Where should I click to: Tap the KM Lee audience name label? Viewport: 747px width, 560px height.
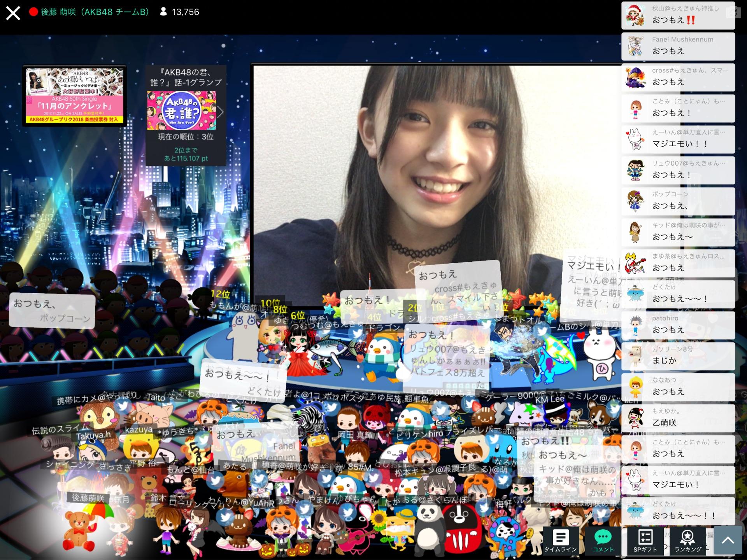(x=549, y=399)
